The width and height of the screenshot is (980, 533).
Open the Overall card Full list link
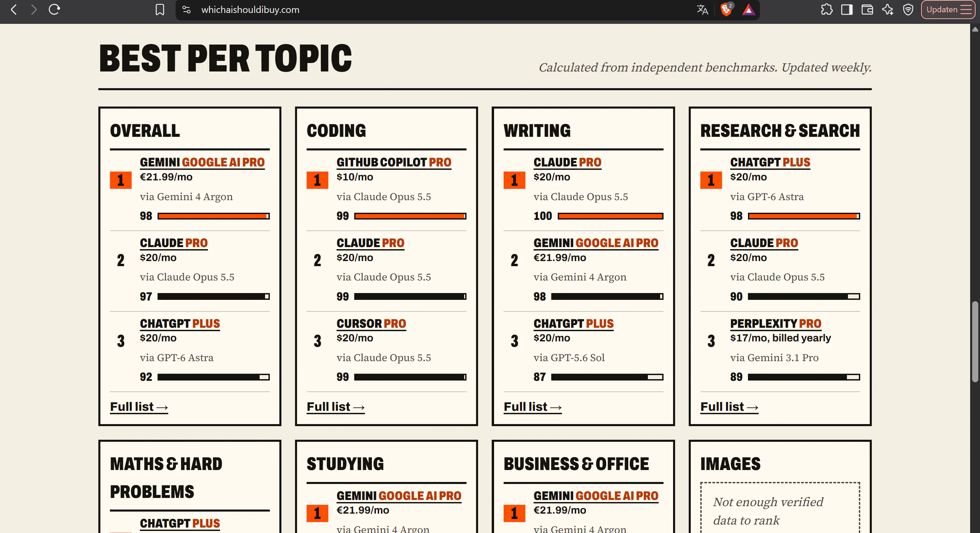click(x=139, y=407)
